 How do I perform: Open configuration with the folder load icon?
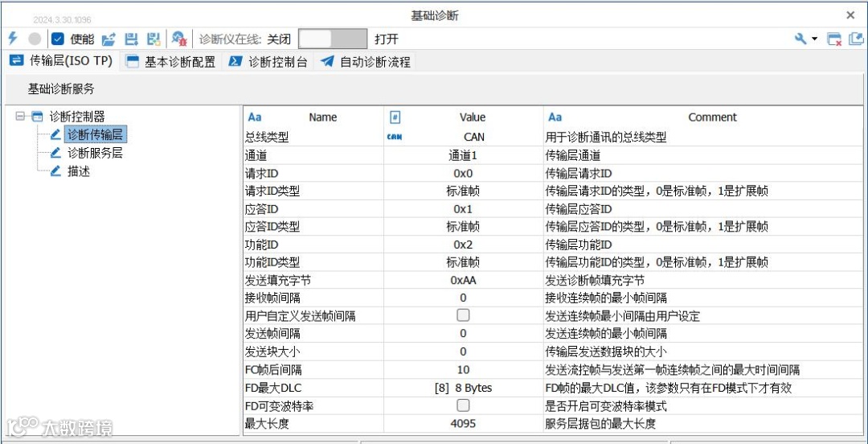[109, 39]
